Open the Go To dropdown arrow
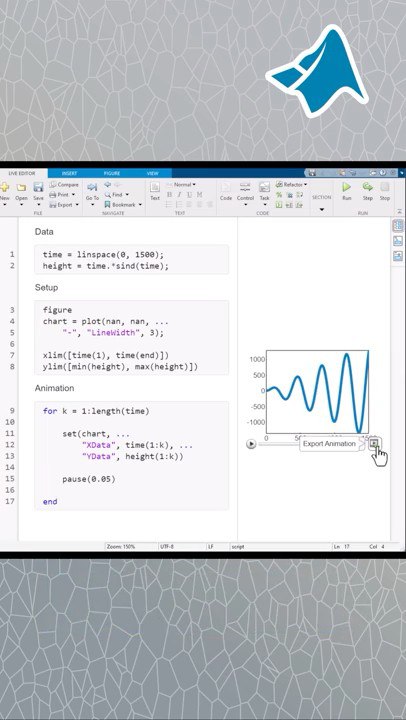Image resolution: width=406 pixels, height=720 pixels. coord(92,205)
